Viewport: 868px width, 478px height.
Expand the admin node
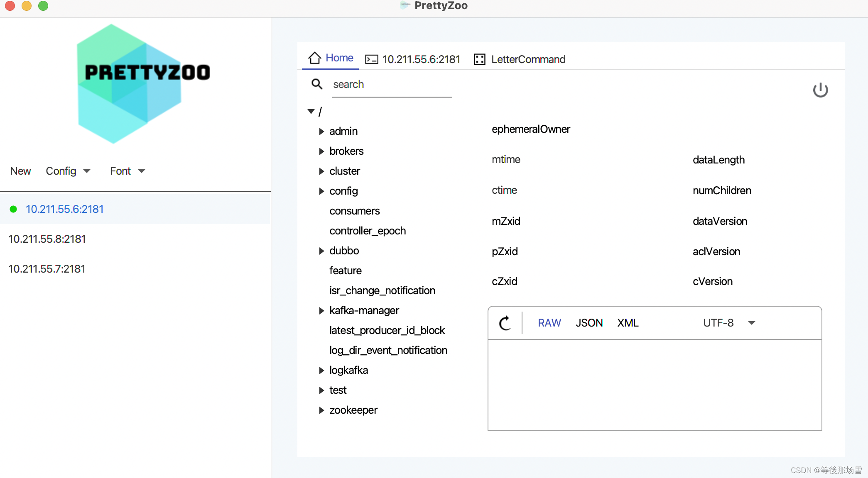click(x=321, y=132)
